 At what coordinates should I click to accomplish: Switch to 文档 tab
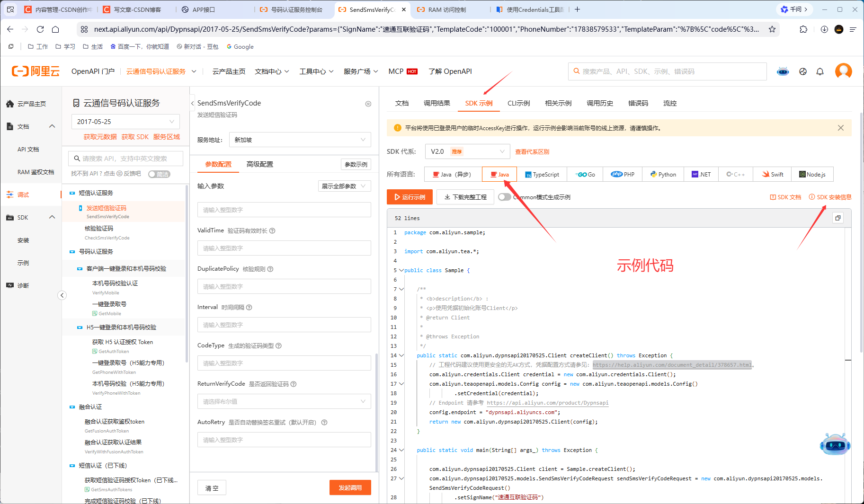(402, 103)
